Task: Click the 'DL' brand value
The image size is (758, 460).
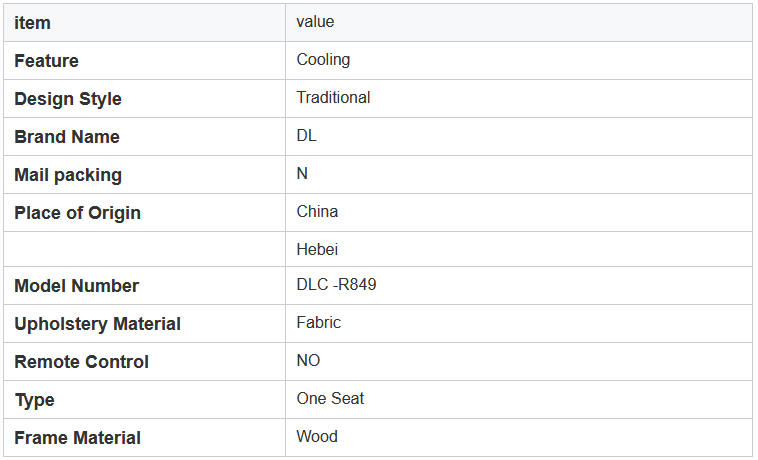Action: point(306,135)
